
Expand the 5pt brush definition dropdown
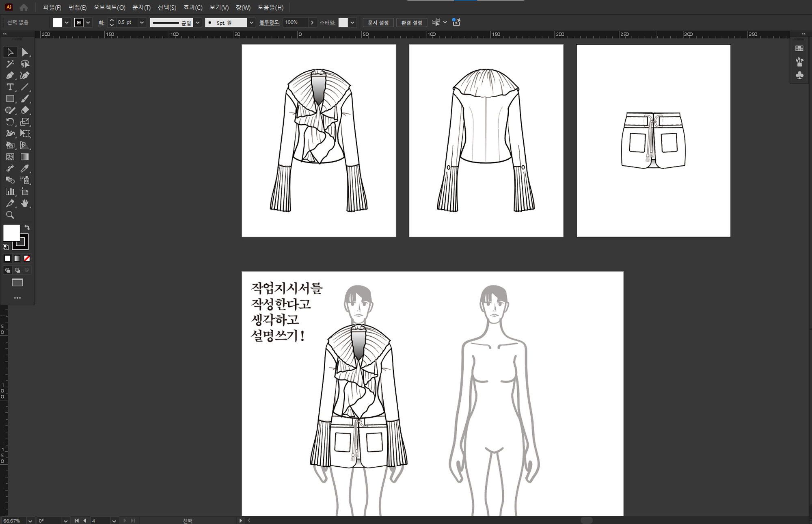pyautogui.click(x=251, y=23)
